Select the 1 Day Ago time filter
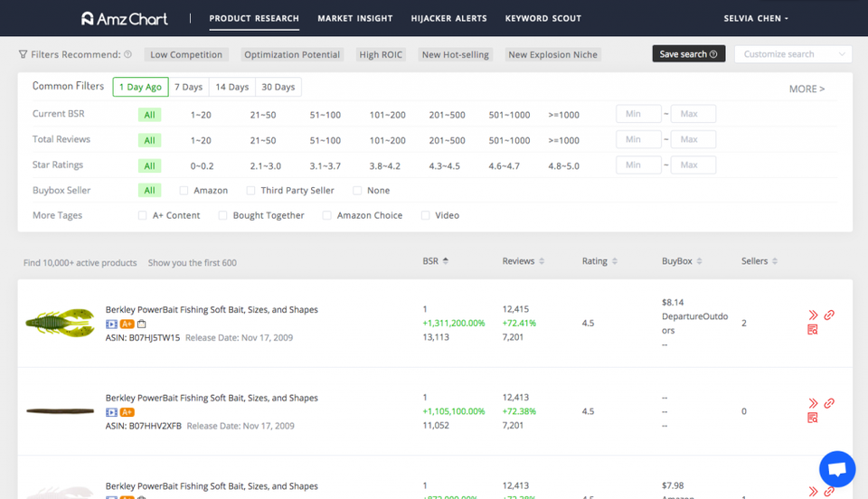 [x=141, y=87]
